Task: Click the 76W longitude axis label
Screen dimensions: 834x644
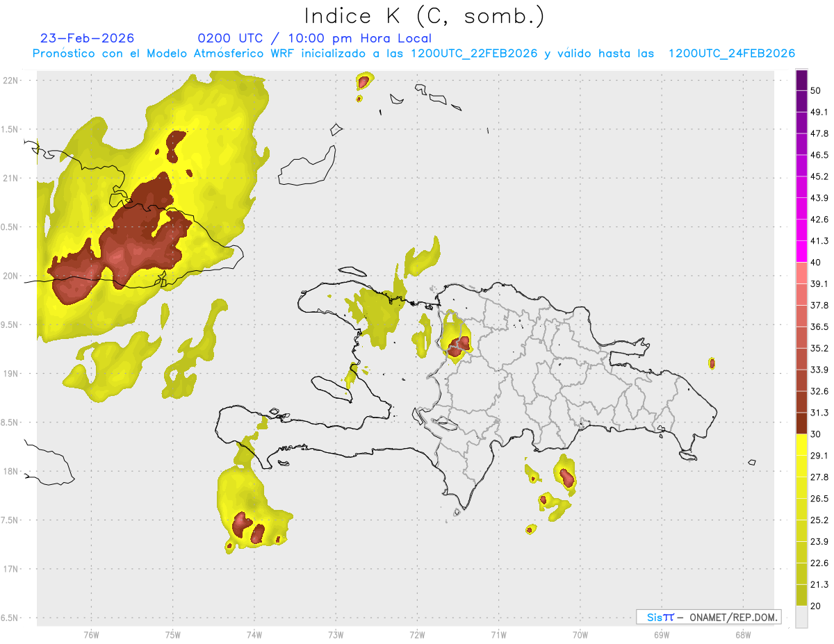Action: 91,634
